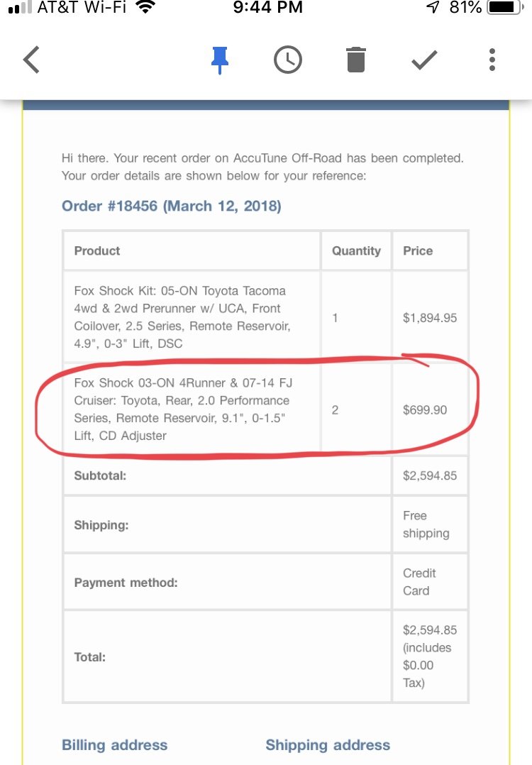The height and width of the screenshot is (765, 532).
Task: Tap the Wi-Fi status icon
Action: (145, 7)
